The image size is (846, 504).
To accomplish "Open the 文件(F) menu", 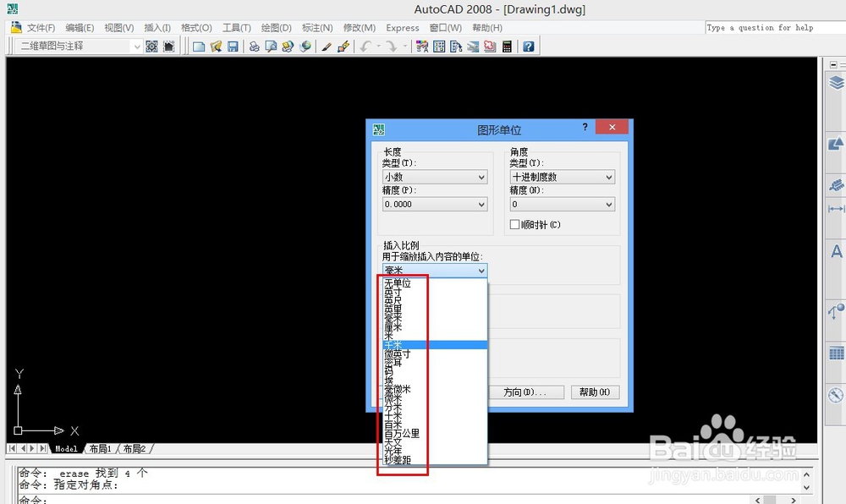I will [x=41, y=28].
